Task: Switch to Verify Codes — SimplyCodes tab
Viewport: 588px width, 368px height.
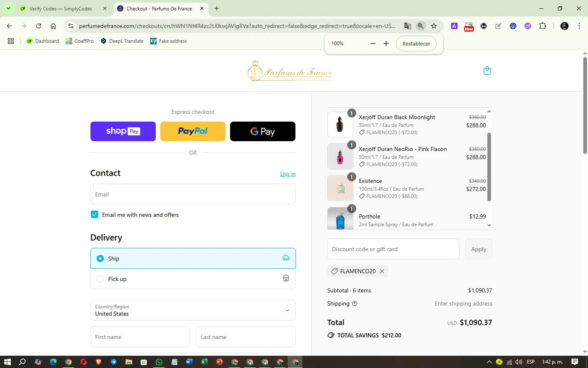Action: click(x=61, y=9)
